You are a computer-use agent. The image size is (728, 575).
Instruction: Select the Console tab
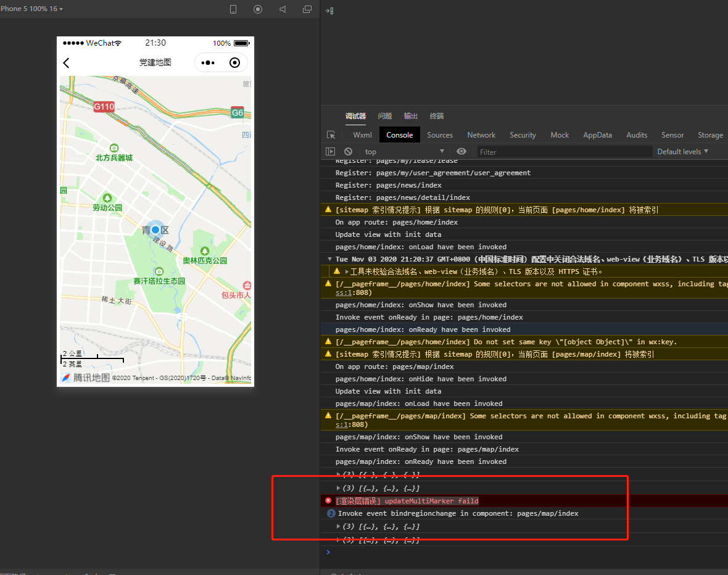click(x=399, y=134)
